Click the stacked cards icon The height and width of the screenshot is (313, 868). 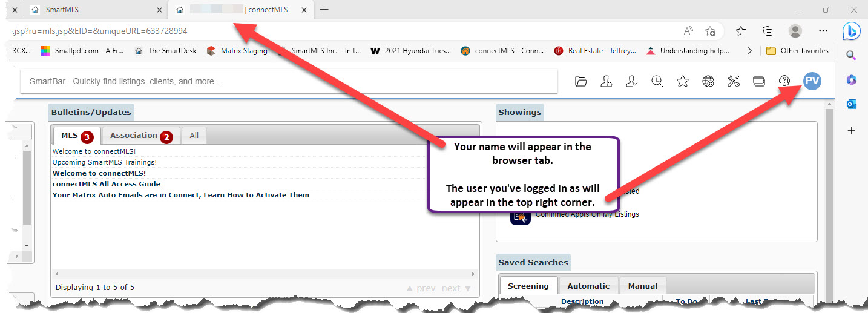759,81
